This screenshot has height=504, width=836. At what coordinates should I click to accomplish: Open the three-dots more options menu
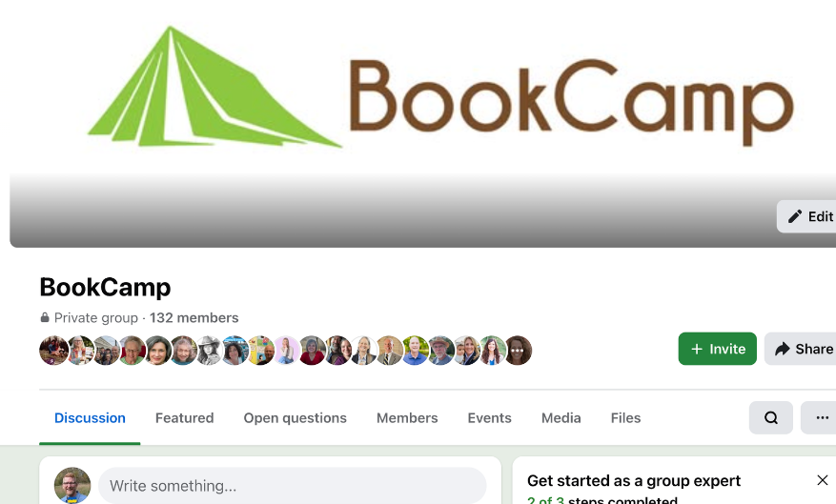pyautogui.click(x=821, y=417)
